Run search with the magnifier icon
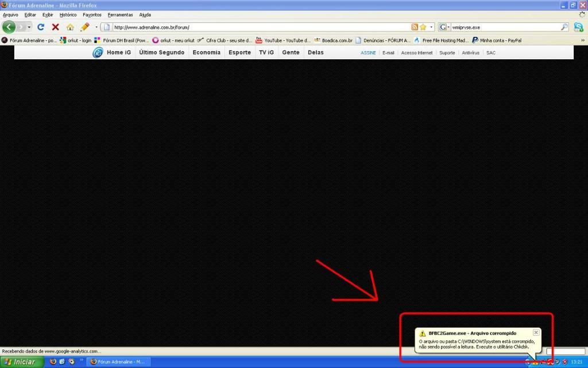588x368 pixels. tap(564, 27)
